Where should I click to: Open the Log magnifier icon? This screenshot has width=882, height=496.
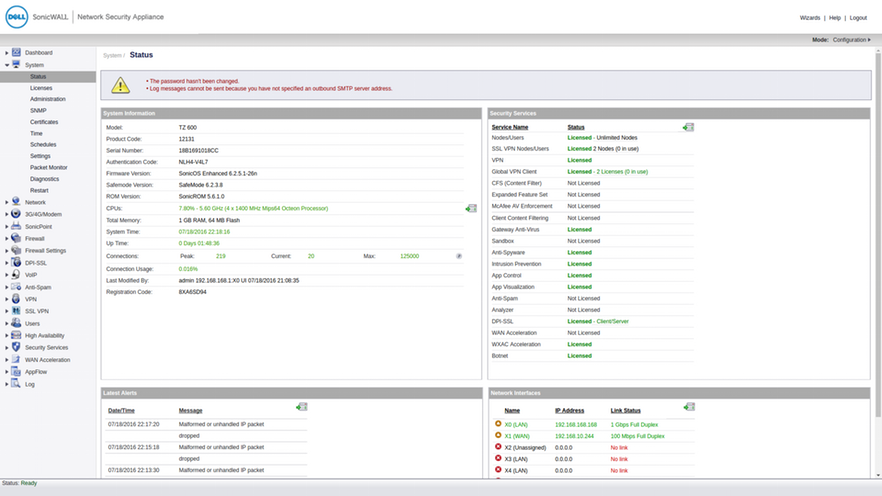click(x=16, y=384)
